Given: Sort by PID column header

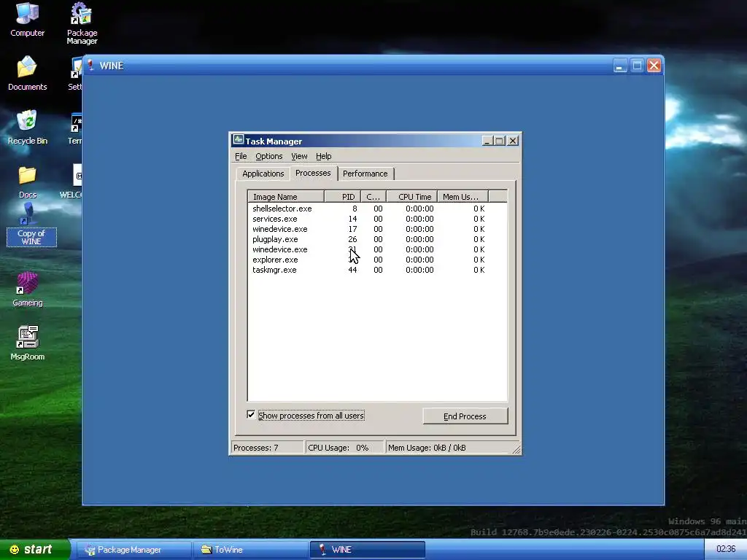Looking at the screenshot, I should (343, 197).
